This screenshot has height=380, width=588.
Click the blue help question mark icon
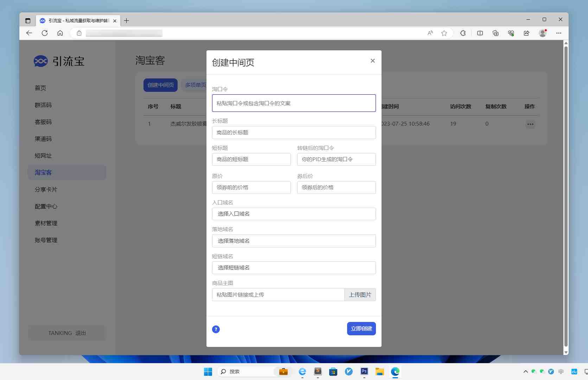[x=216, y=329]
